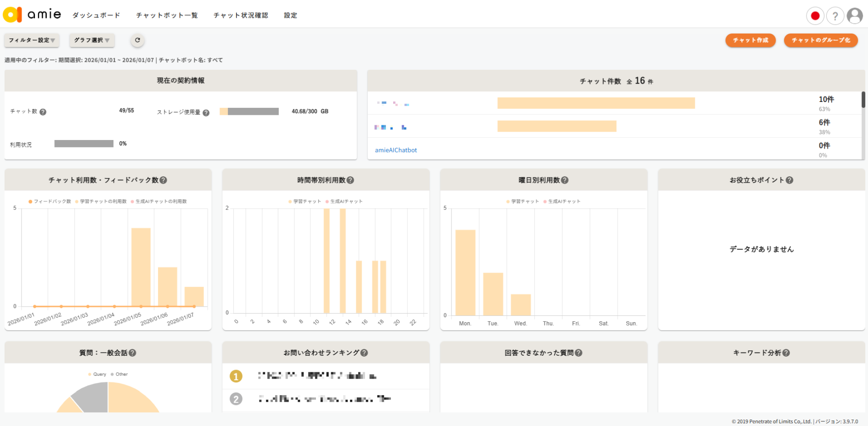Open the グラフ選択 dropdown

click(92, 40)
